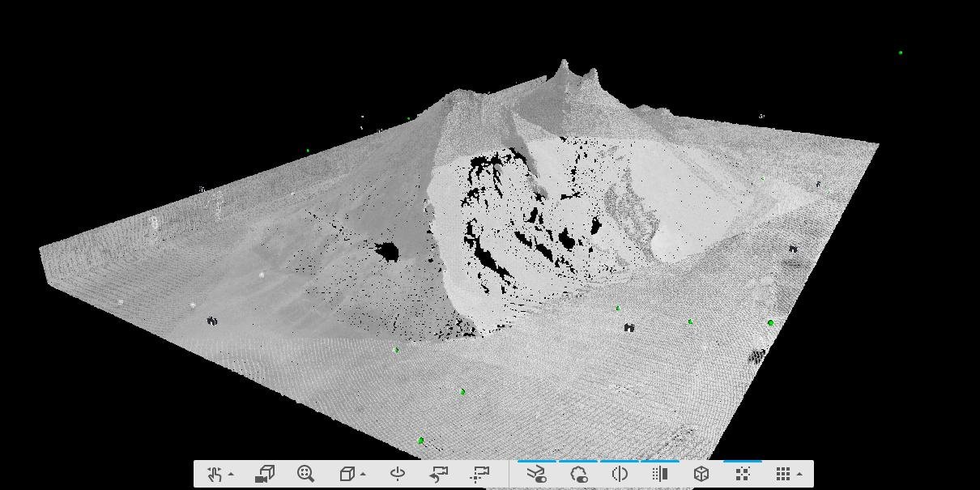Toggle the point cloud visibility switch

[579, 474]
